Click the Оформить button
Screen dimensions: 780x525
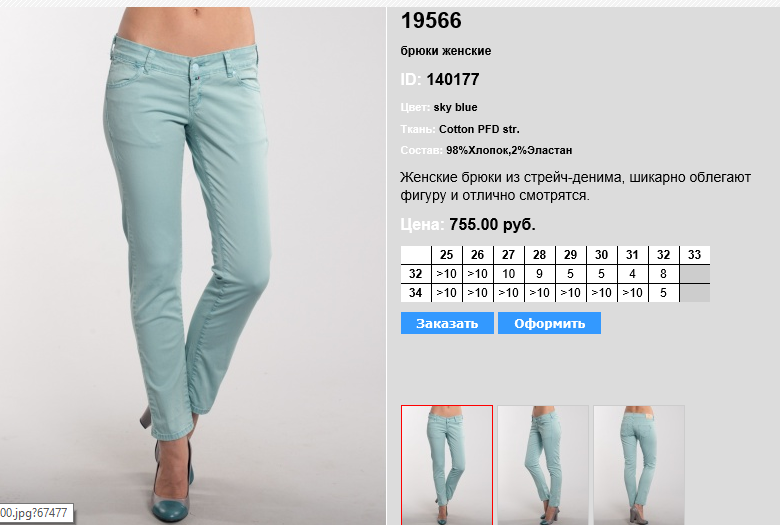[549, 323]
